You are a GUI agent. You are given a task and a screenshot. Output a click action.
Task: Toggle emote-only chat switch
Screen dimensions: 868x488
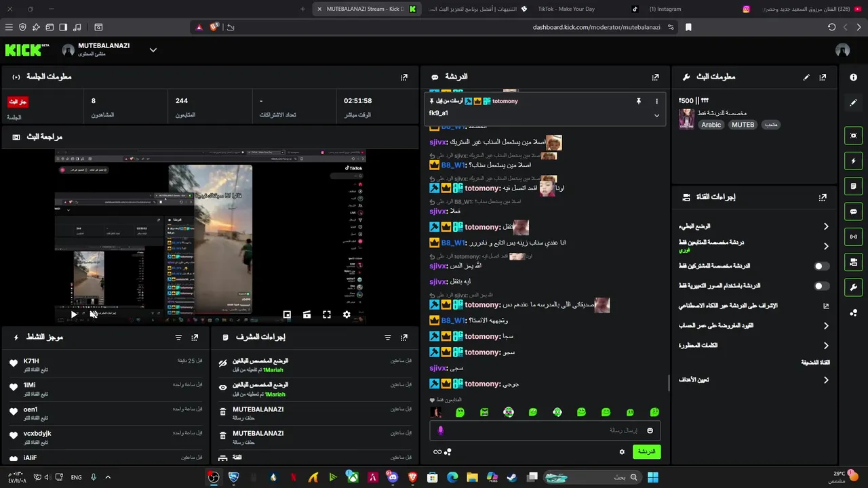tap(822, 286)
